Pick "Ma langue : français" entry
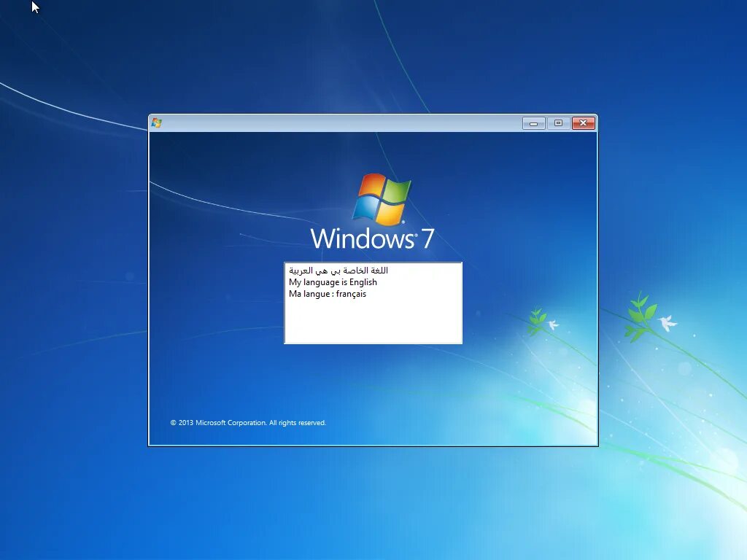The width and height of the screenshot is (747, 560). 328,294
